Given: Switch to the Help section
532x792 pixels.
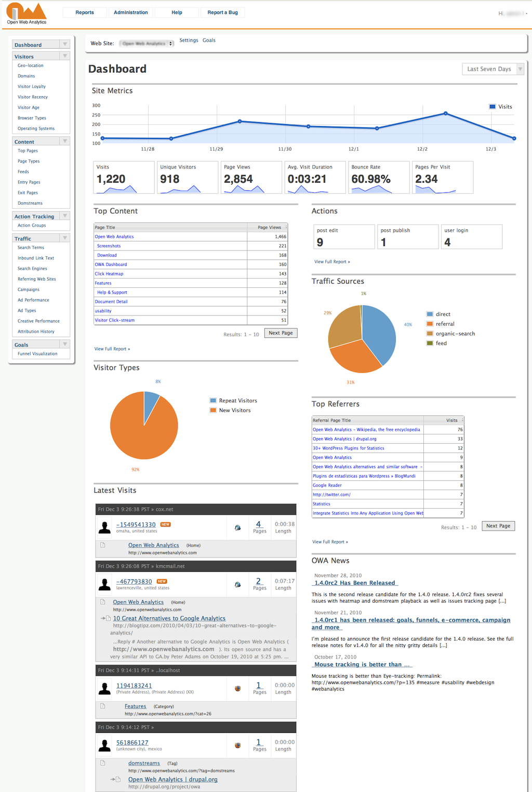Looking at the screenshot, I should [x=176, y=12].
